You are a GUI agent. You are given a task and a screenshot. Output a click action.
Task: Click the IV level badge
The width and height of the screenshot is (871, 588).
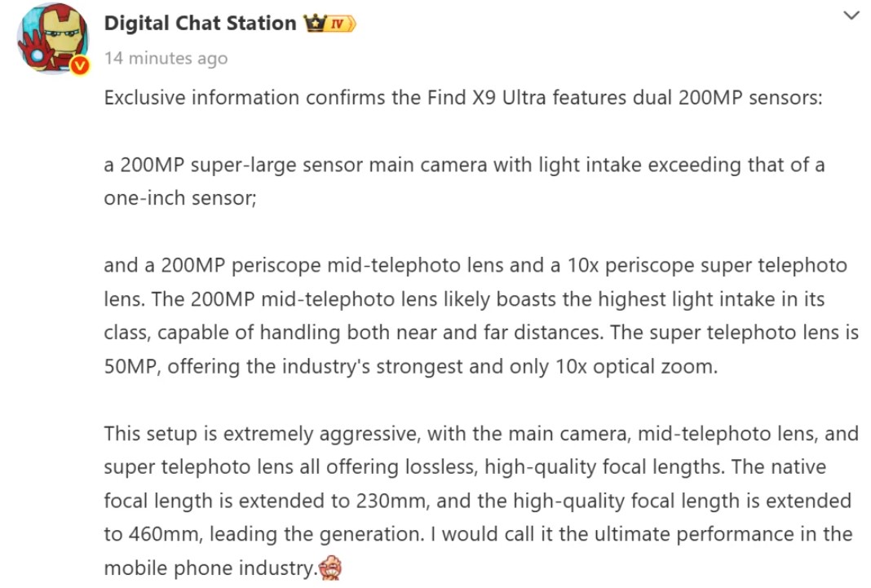pyautogui.click(x=341, y=24)
